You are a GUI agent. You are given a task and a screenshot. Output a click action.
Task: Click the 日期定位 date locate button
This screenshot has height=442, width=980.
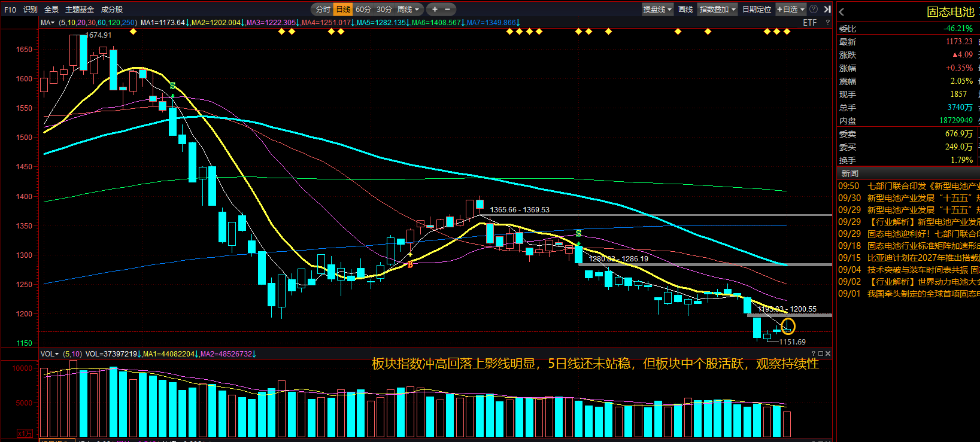[x=757, y=9]
